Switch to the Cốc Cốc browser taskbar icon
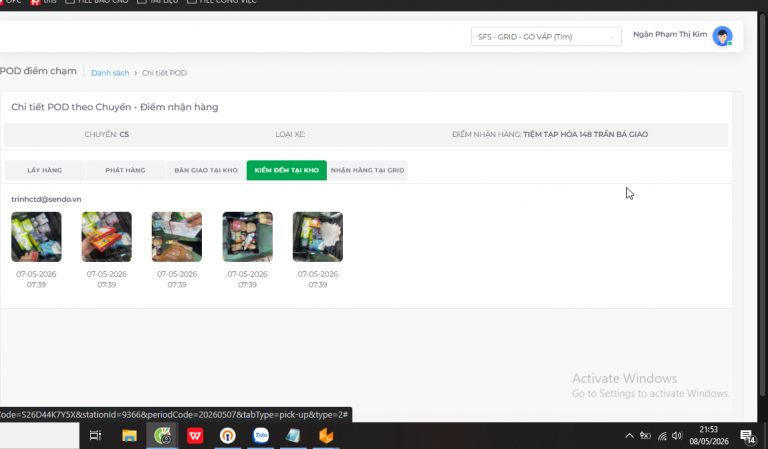 click(162, 435)
